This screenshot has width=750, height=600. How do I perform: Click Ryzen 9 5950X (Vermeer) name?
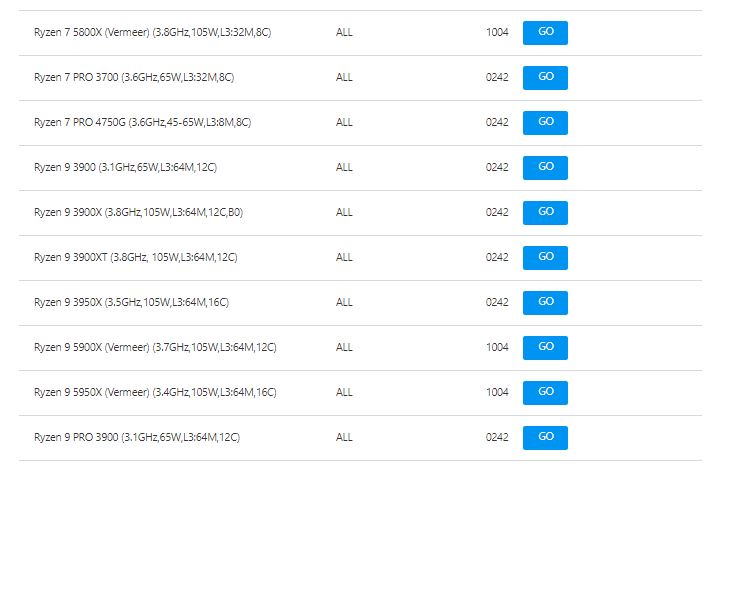pos(155,392)
